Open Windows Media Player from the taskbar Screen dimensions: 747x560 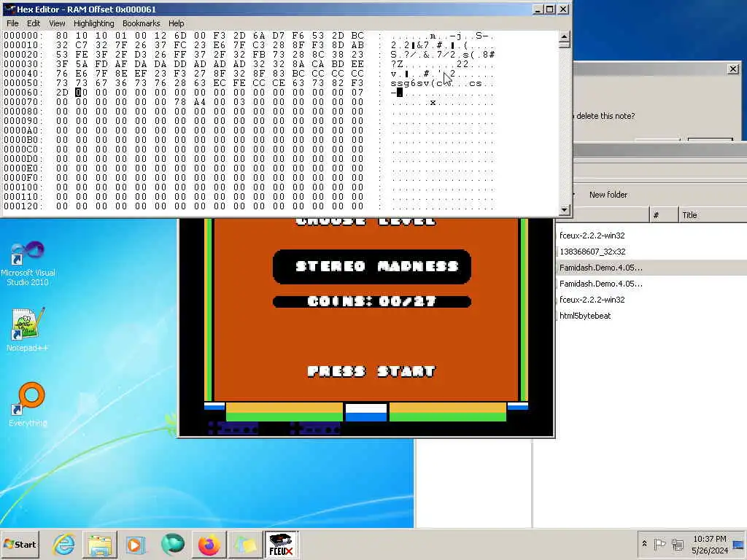click(135, 544)
